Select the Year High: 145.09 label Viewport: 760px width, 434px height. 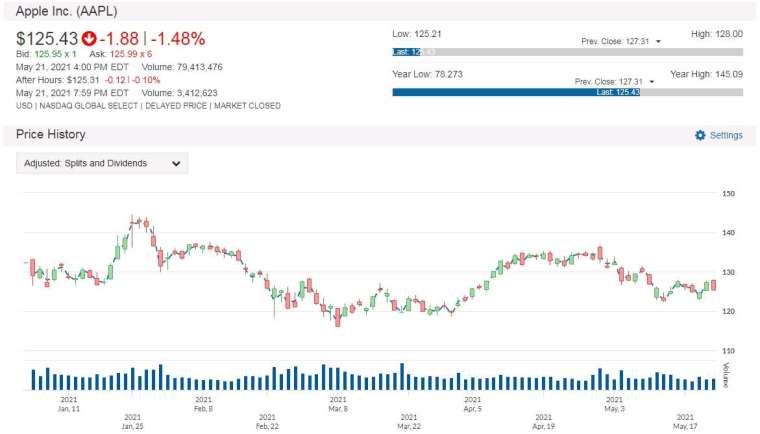(x=707, y=74)
